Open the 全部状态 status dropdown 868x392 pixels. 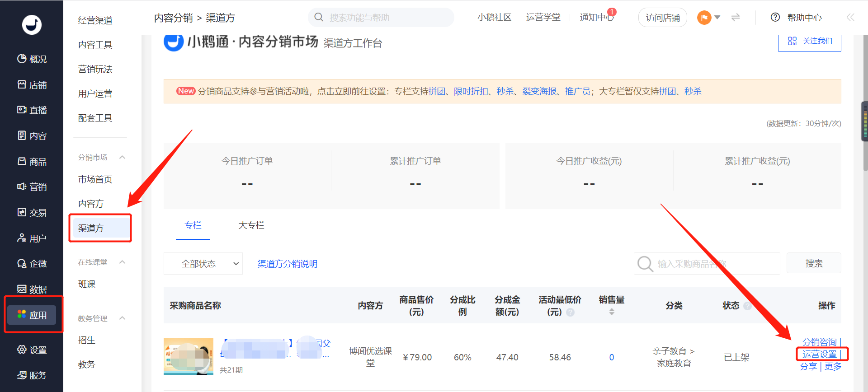[x=203, y=264]
